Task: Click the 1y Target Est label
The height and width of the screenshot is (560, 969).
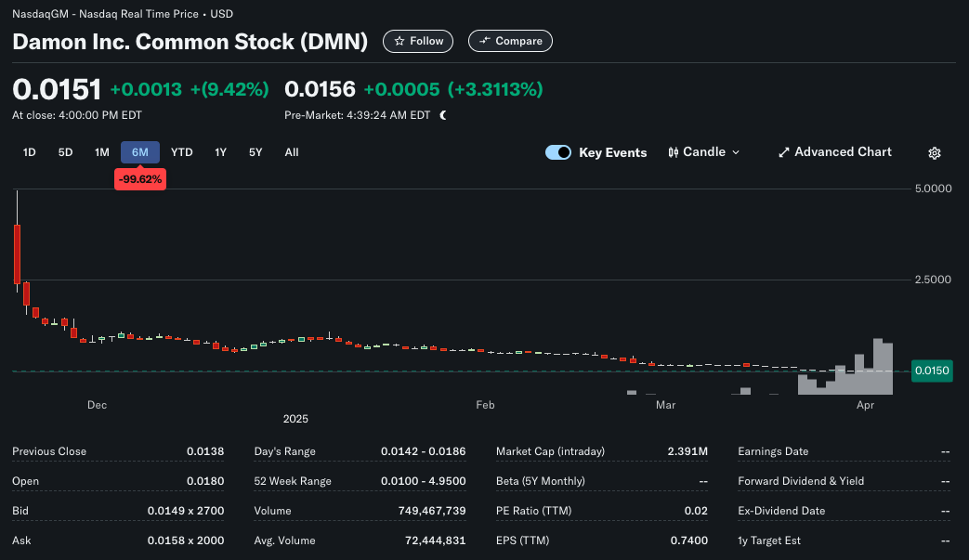Action: coord(769,540)
